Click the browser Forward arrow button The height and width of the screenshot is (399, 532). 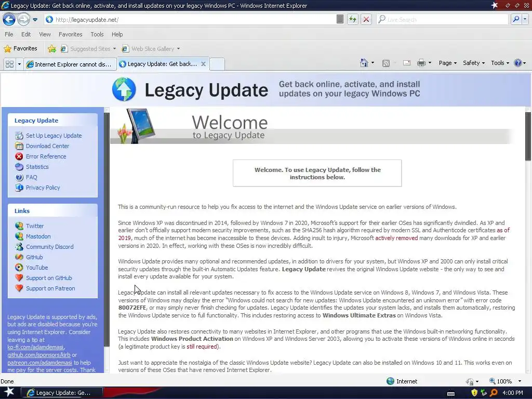pos(23,19)
